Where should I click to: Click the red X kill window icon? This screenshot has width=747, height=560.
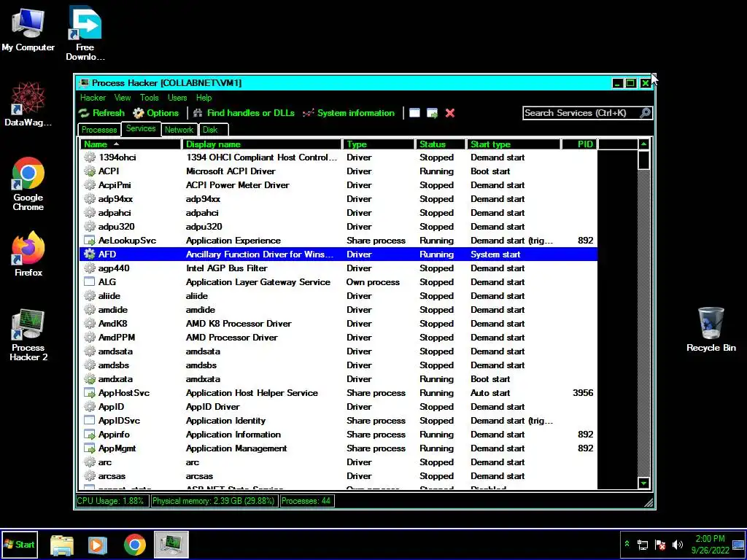click(x=449, y=113)
